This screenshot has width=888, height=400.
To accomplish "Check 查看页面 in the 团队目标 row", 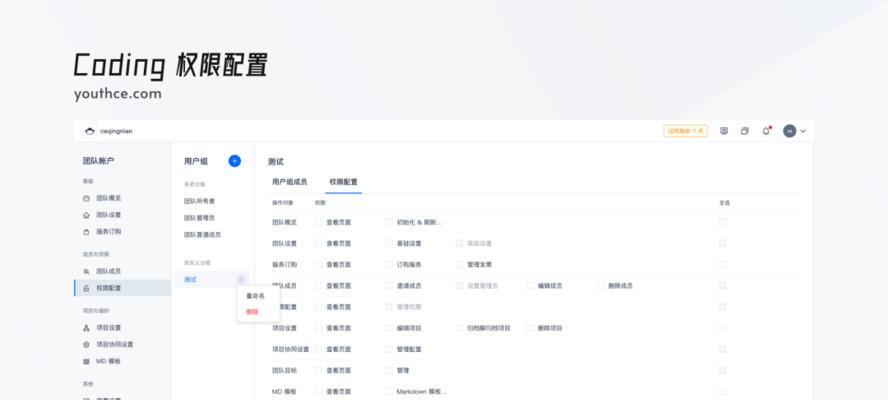I will (318, 371).
